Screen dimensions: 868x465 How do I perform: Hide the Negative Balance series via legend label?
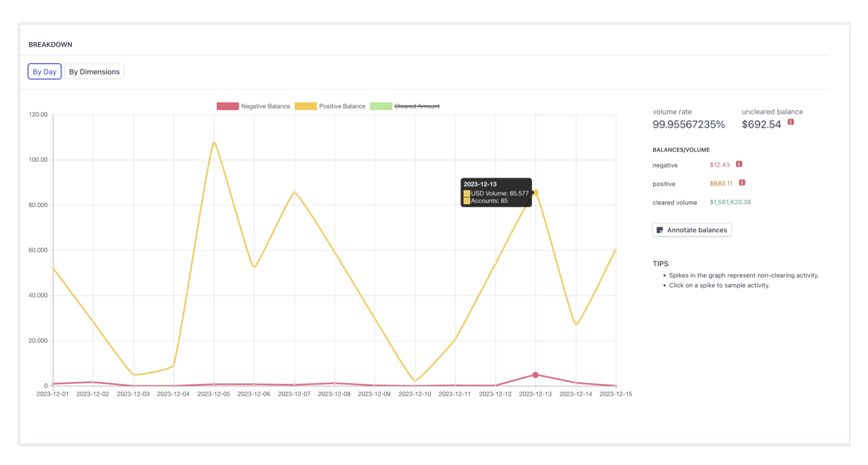(x=265, y=106)
